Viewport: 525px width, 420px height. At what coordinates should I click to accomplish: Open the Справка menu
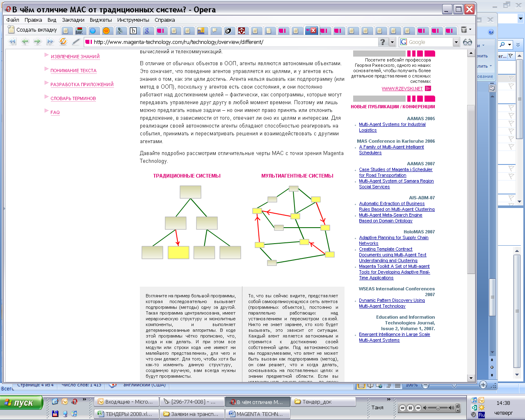165,20
